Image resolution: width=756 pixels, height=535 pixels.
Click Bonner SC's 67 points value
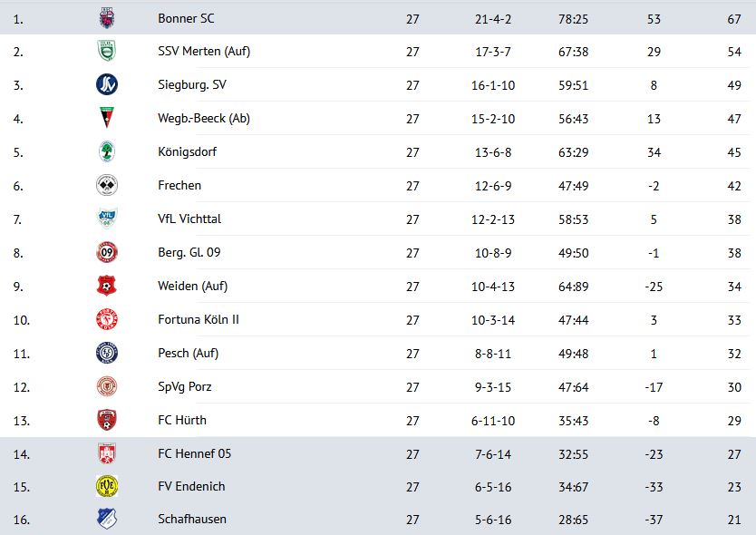coord(733,18)
